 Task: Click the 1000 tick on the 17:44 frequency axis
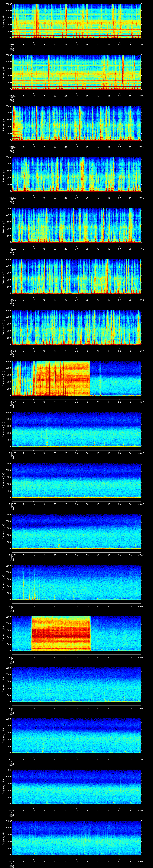tap(7, 433)
